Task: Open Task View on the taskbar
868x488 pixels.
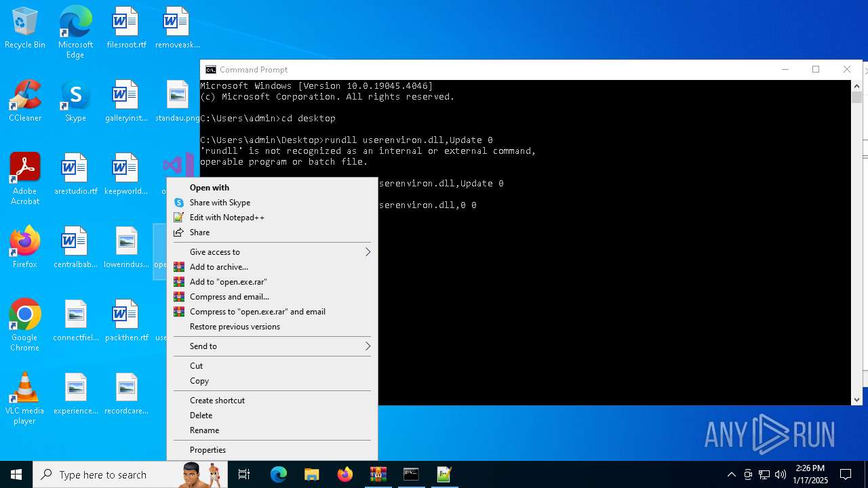Action: coord(244,474)
